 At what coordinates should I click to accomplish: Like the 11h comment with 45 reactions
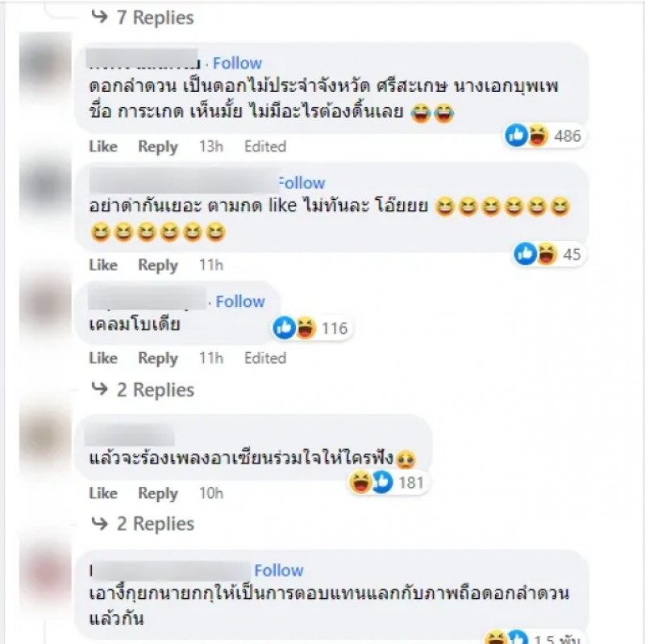[103, 265]
